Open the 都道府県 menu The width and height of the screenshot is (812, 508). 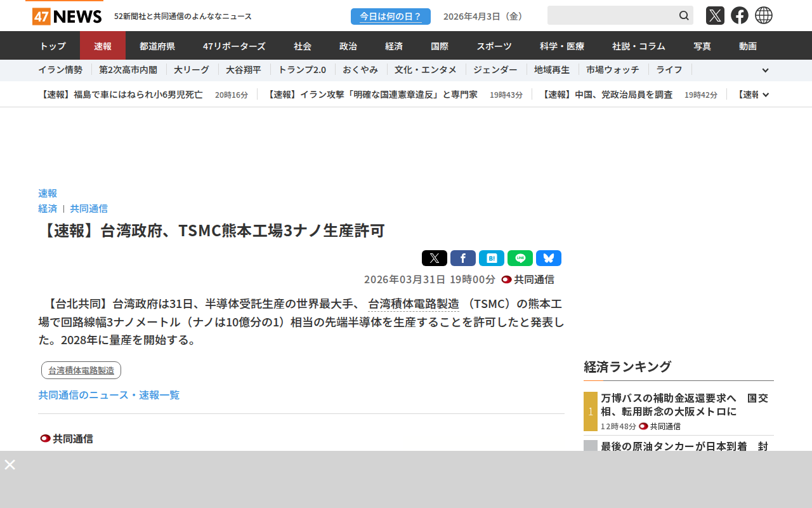point(157,46)
